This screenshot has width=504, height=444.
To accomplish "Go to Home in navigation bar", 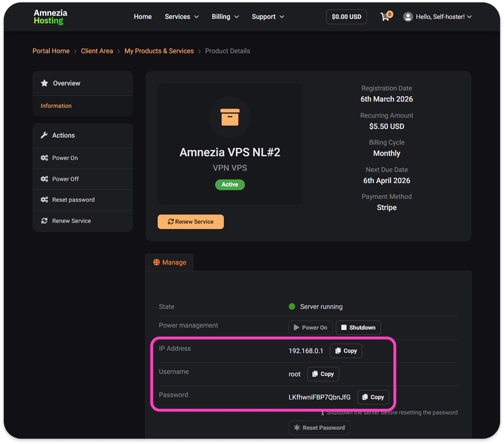I will click(x=143, y=17).
